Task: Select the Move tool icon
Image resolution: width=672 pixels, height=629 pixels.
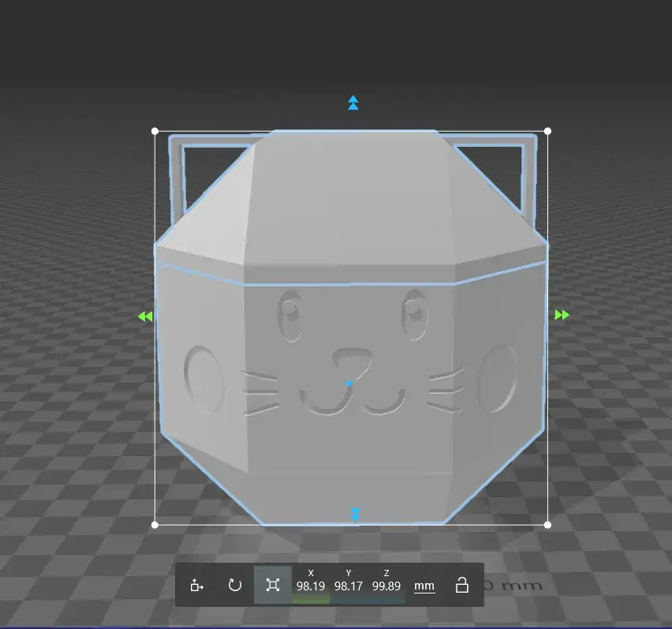Action: pos(196,585)
